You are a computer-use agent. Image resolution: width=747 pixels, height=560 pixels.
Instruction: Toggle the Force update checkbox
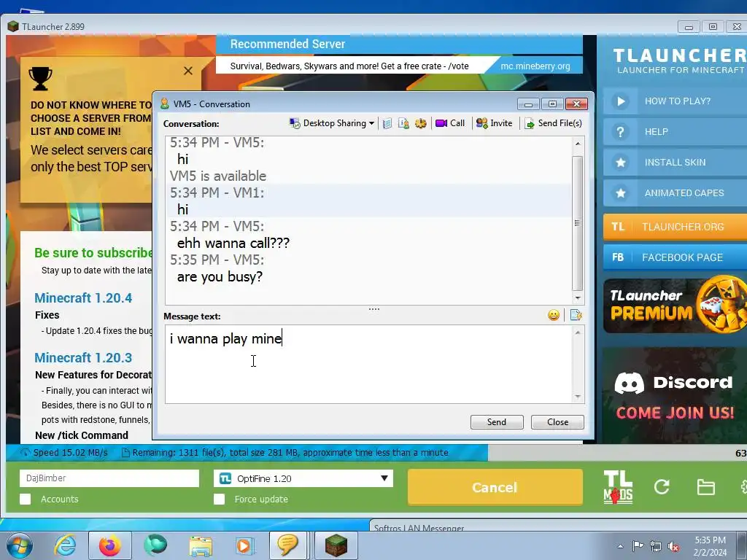219,499
